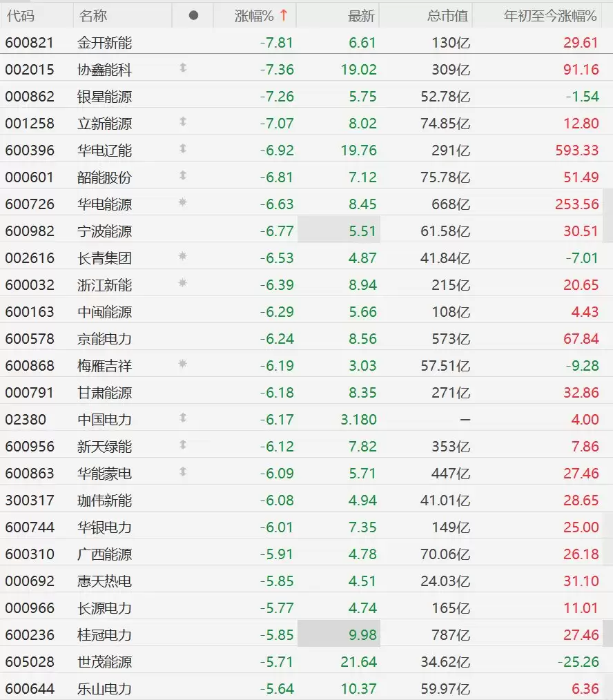Click the 593.33 year-to-date value
Image resolution: width=613 pixels, height=700 pixels.
576,150
